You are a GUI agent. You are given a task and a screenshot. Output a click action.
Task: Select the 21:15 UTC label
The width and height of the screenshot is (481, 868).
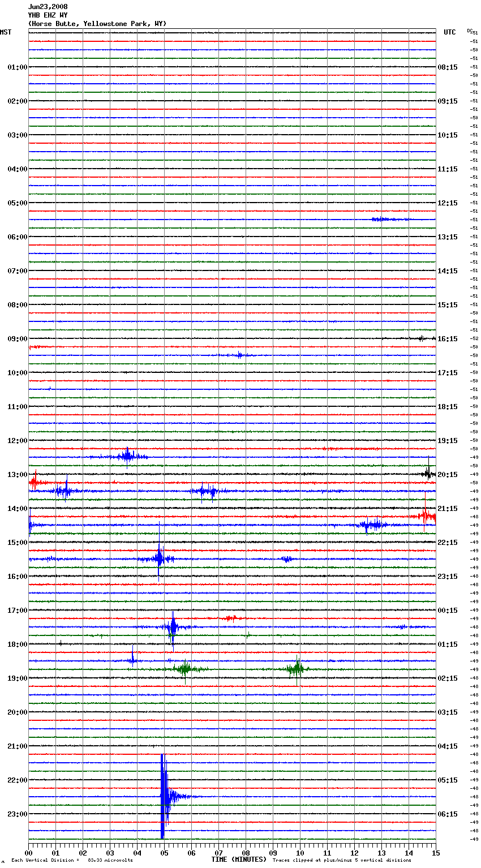click(x=448, y=509)
